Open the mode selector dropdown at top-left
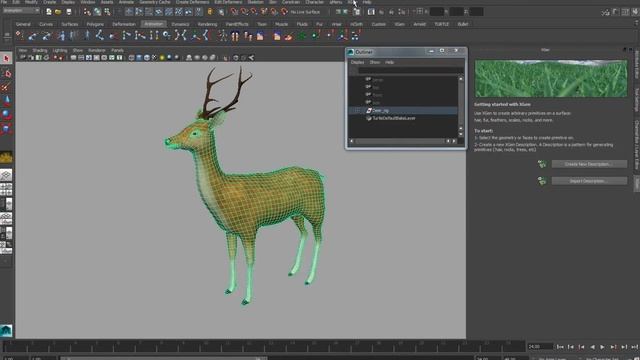Viewport: 640px width, 360px height. (x=21, y=11)
